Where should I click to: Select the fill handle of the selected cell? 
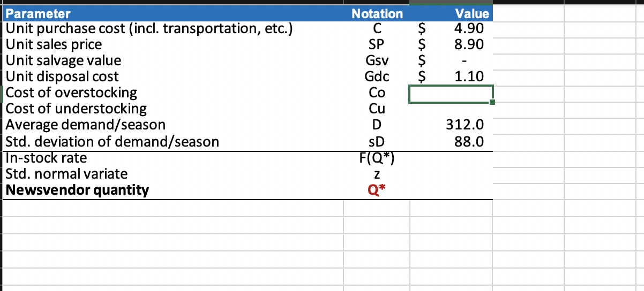click(x=492, y=101)
